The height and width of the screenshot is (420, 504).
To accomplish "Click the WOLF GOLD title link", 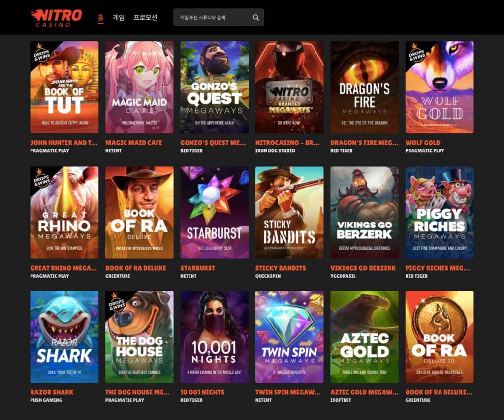I will [423, 143].
